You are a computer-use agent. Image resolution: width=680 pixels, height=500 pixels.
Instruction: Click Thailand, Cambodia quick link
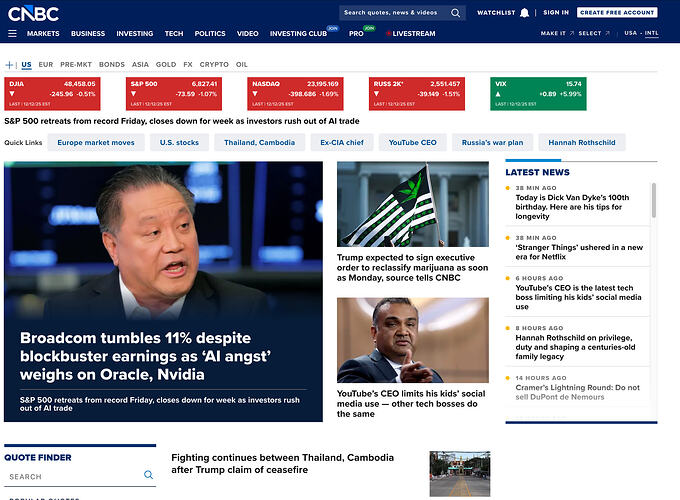point(259,142)
